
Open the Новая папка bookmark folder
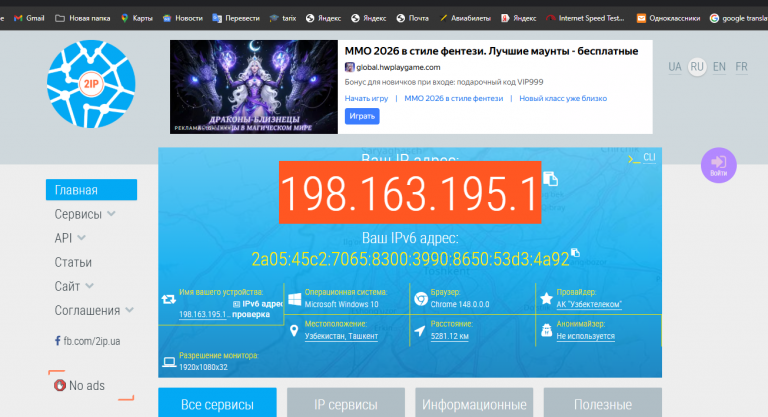[83, 18]
